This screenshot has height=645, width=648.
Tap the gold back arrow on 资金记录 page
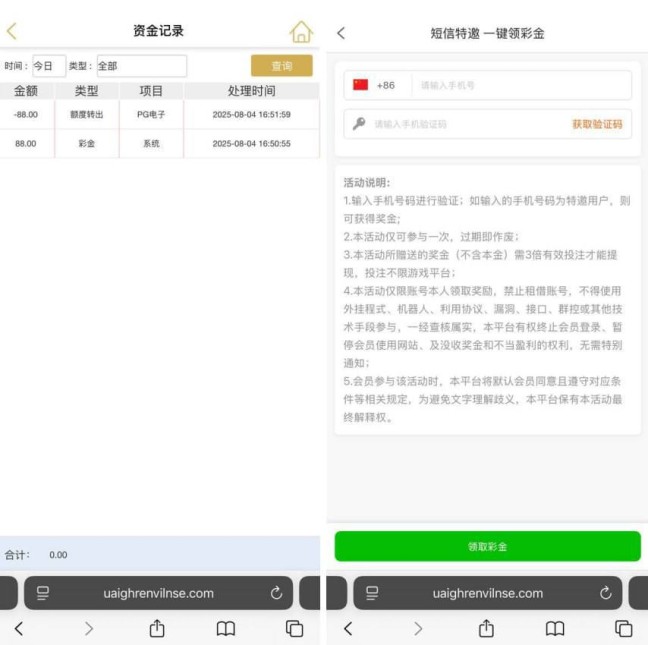12,32
